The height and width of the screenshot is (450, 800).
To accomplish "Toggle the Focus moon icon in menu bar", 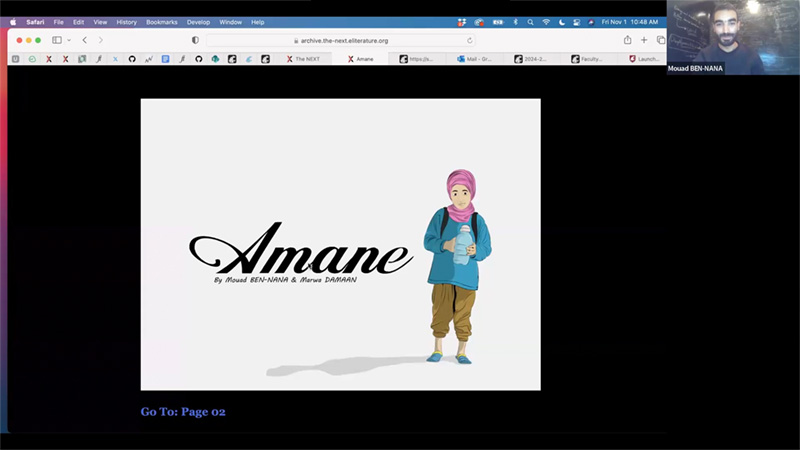I will (x=561, y=21).
